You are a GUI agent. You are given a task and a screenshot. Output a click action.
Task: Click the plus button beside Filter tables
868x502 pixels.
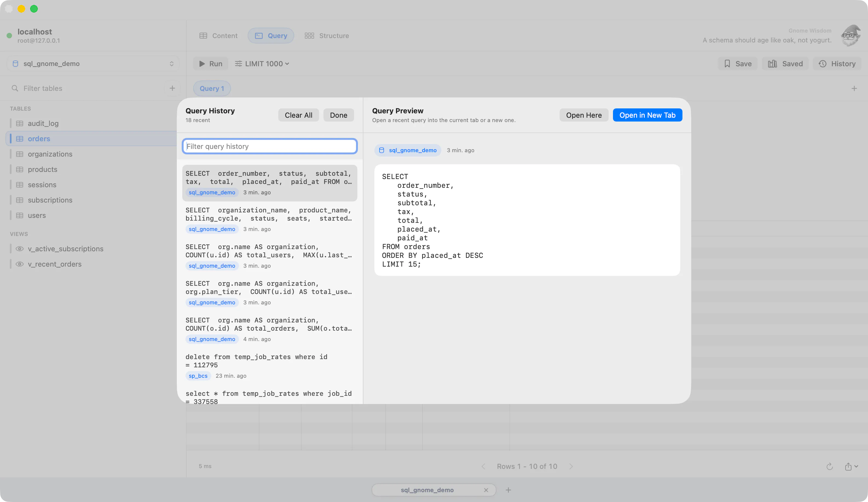(172, 88)
